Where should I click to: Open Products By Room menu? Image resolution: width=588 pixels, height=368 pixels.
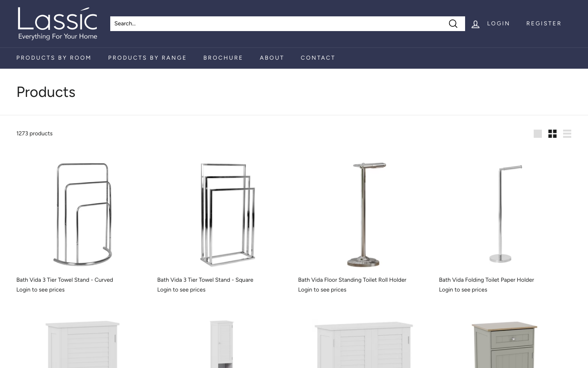coord(54,58)
